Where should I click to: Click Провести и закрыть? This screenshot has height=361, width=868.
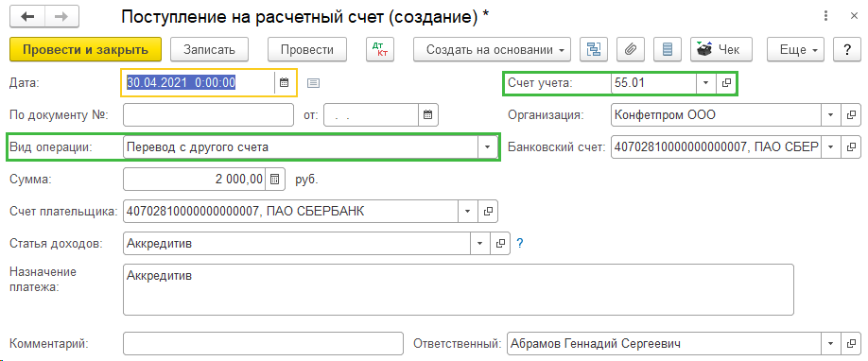(x=85, y=49)
